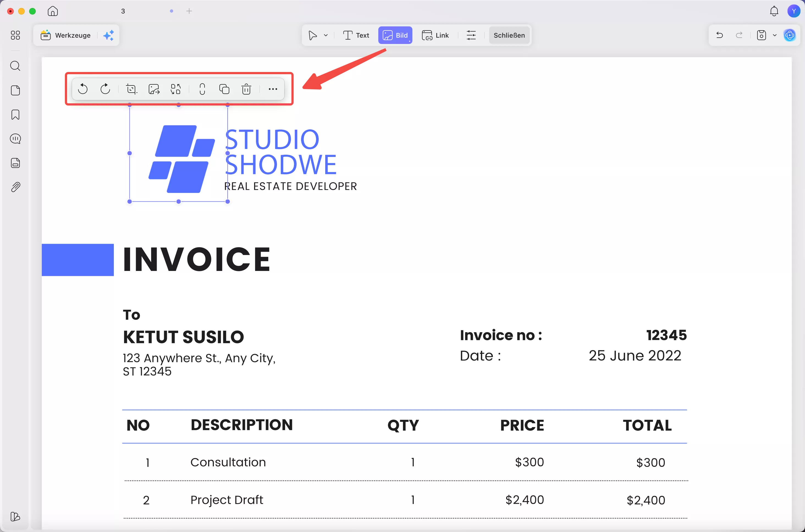Click the link attachment icon in image toolbar
This screenshot has height=532, width=805.
pyautogui.click(x=202, y=89)
